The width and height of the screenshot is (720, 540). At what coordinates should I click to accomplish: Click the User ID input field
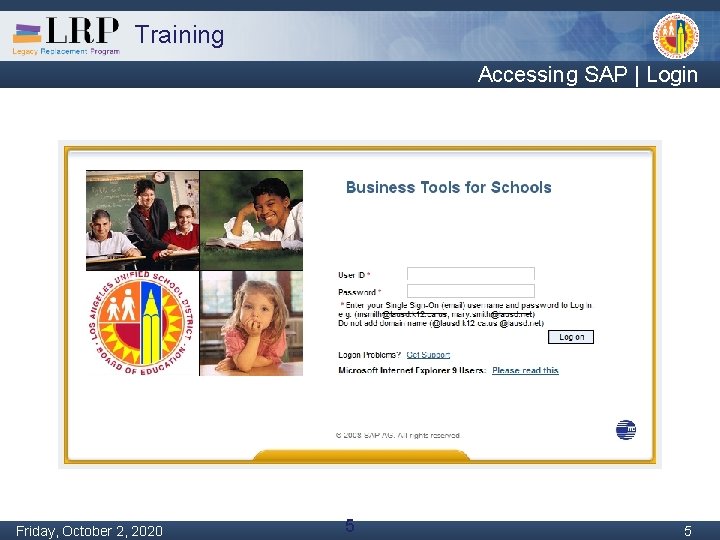471,274
